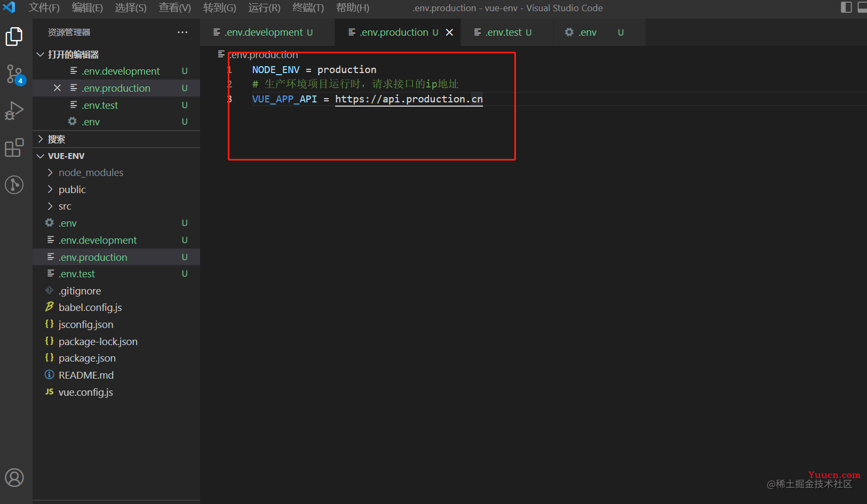Click the README.md info icon

49,375
